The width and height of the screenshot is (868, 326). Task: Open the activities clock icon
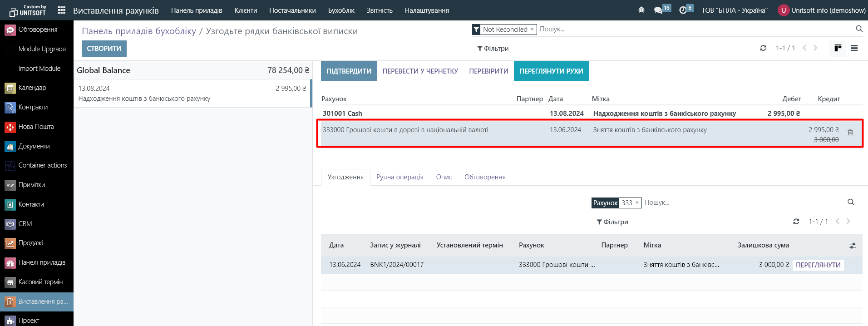(683, 10)
